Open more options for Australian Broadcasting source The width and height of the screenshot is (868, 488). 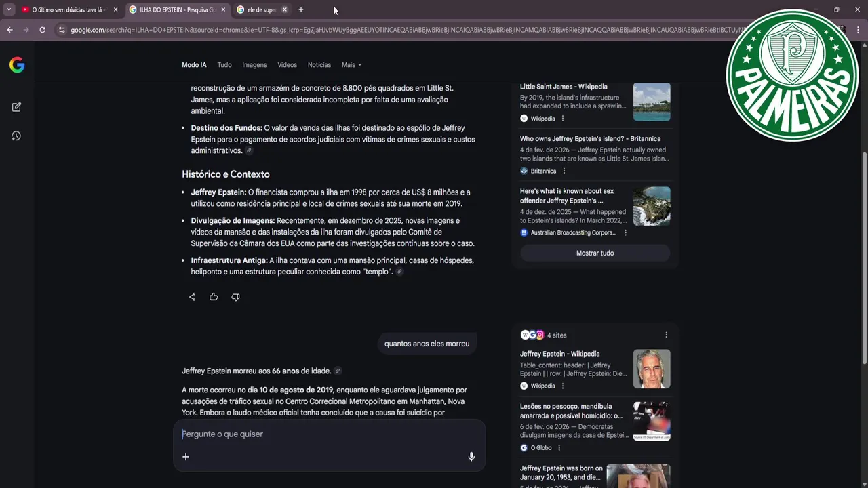click(625, 232)
